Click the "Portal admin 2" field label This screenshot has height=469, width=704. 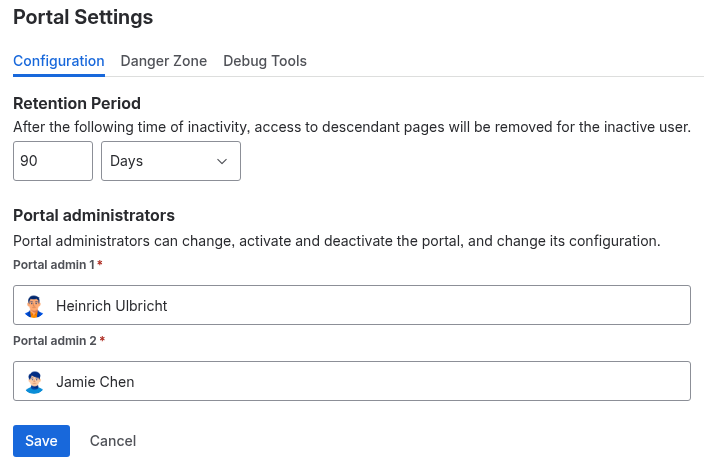click(54, 341)
